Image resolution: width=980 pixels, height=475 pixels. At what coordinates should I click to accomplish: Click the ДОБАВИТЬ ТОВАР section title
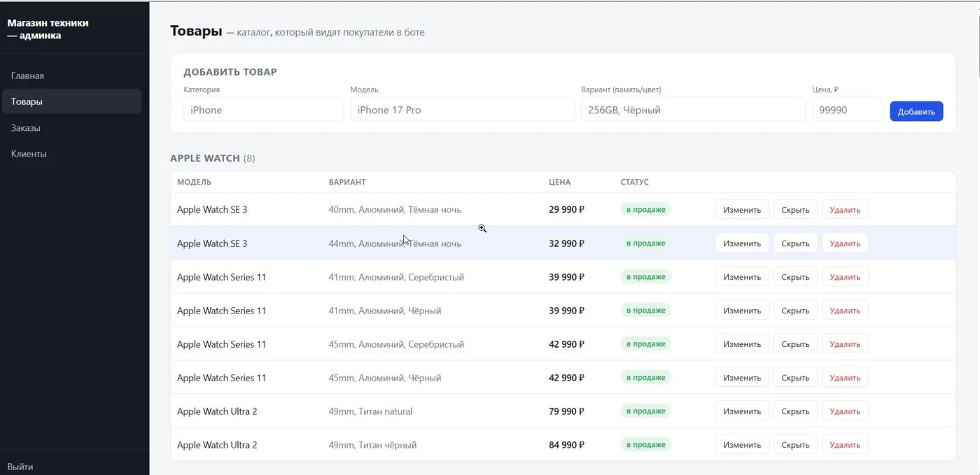(x=230, y=72)
